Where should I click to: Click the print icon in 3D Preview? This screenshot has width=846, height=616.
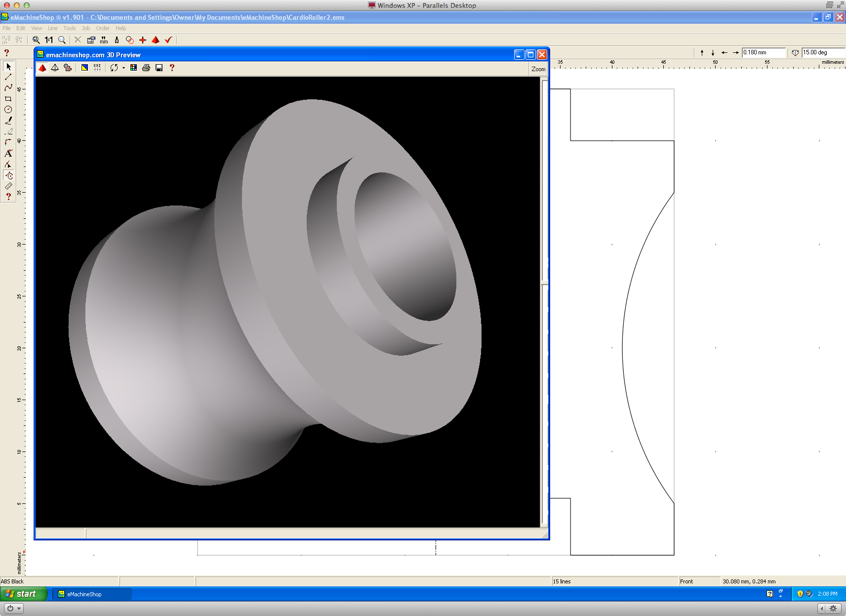(146, 68)
